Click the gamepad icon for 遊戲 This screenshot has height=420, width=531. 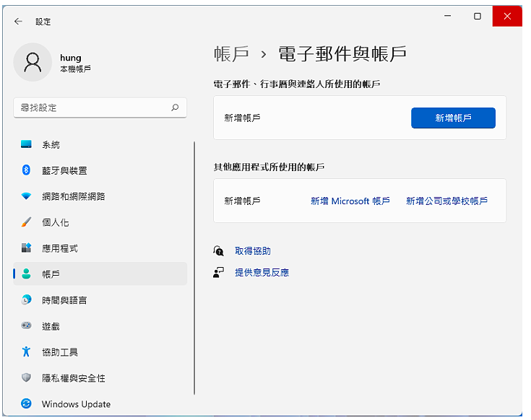(26, 325)
